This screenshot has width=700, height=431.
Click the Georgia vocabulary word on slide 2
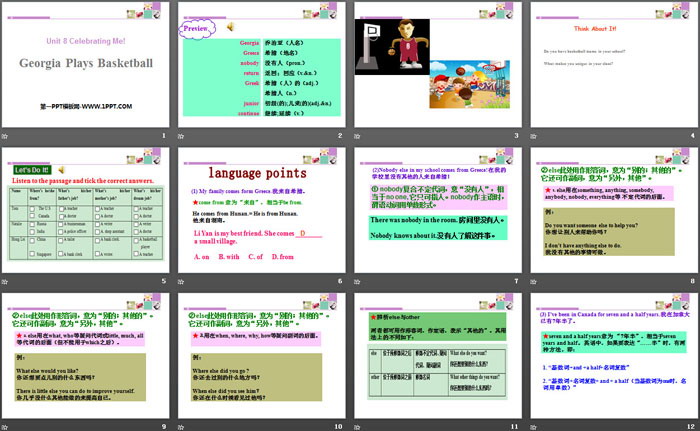pyautogui.click(x=249, y=43)
